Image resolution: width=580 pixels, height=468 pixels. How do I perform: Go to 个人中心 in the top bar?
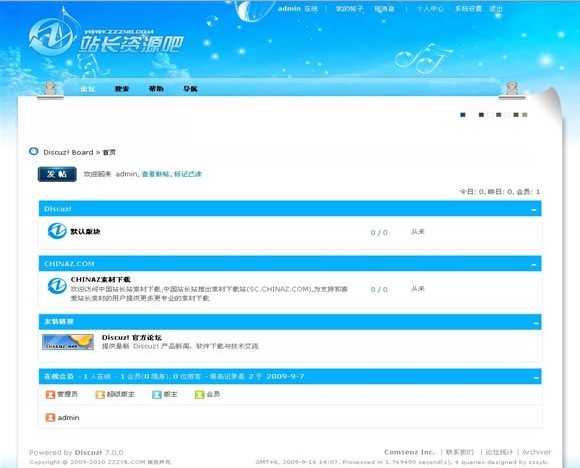[x=430, y=9]
